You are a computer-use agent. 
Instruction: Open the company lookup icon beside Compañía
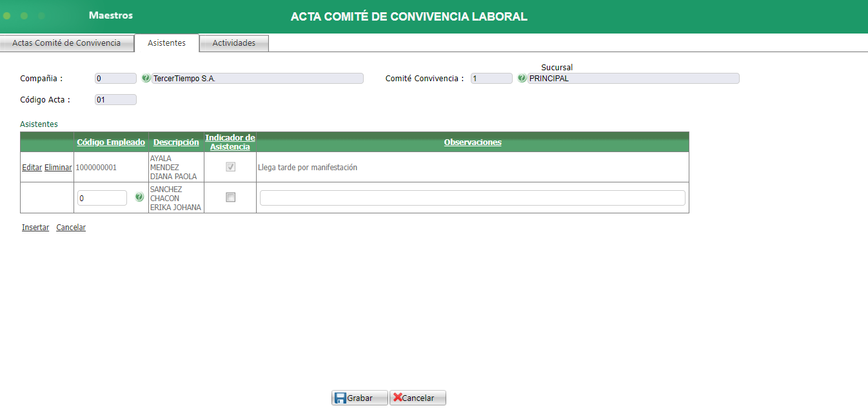tap(146, 77)
